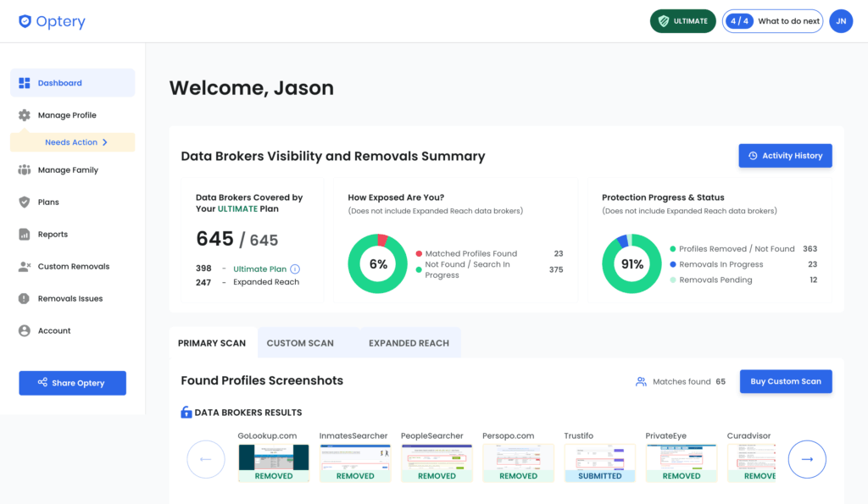Viewport: 868px width, 504px height.
Task: Click the 91% protection progress donut chart
Action: (632, 264)
